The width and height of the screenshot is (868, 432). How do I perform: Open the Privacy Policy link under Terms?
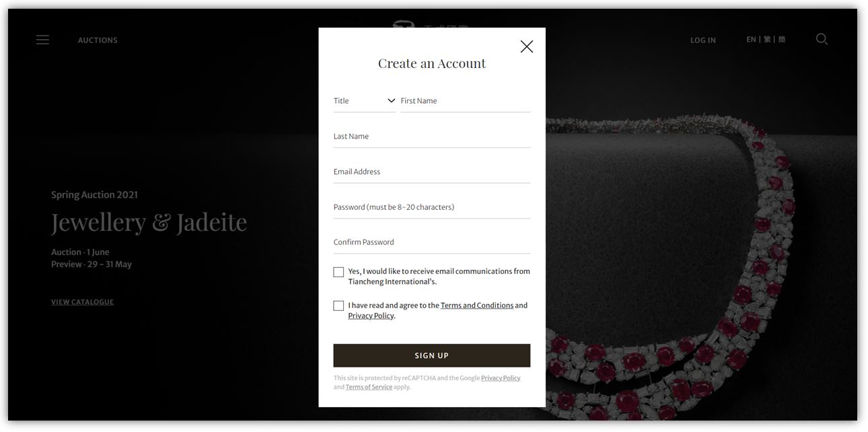click(371, 316)
